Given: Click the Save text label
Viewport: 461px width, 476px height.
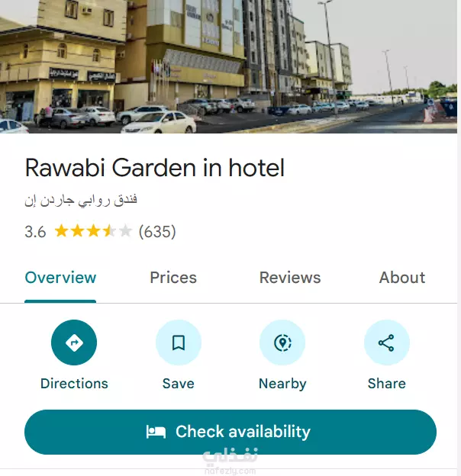Looking at the screenshot, I should coord(179,384).
